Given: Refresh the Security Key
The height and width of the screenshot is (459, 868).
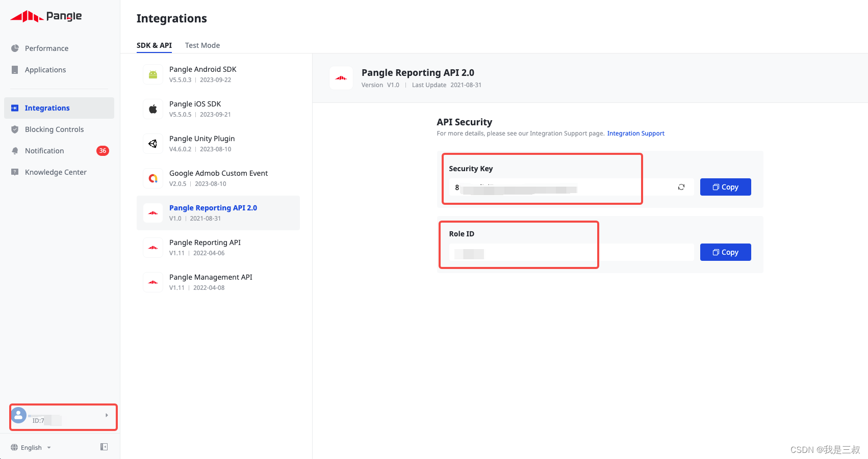Looking at the screenshot, I should click(x=681, y=187).
